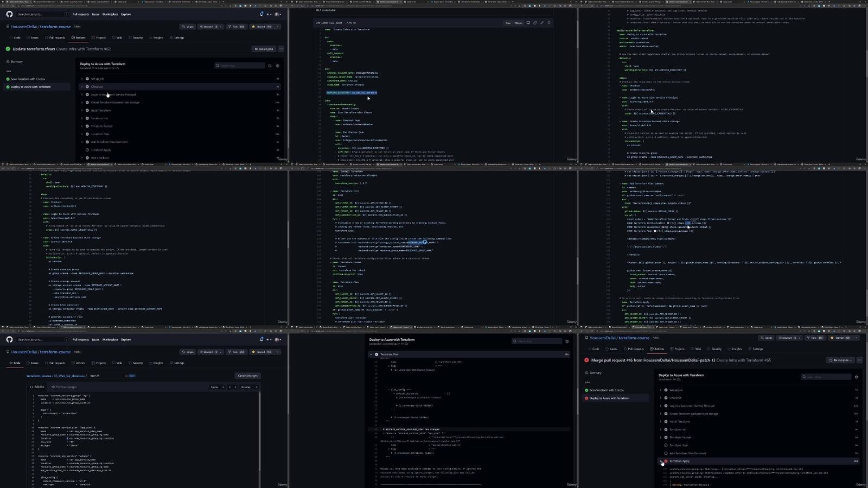Click the Starred button on the run #62 page
Image resolution: width=868 pixels, height=488 pixels.
[262, 26]
